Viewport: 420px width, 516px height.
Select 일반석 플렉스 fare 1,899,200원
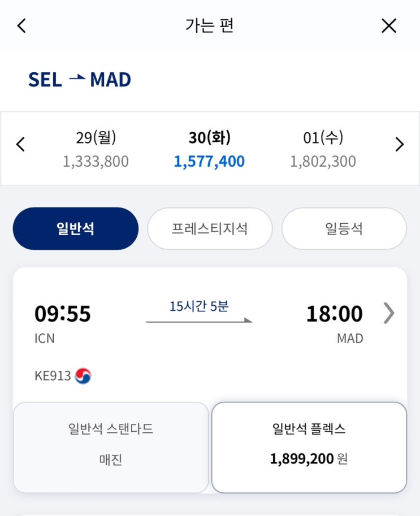tap(309, 447)
